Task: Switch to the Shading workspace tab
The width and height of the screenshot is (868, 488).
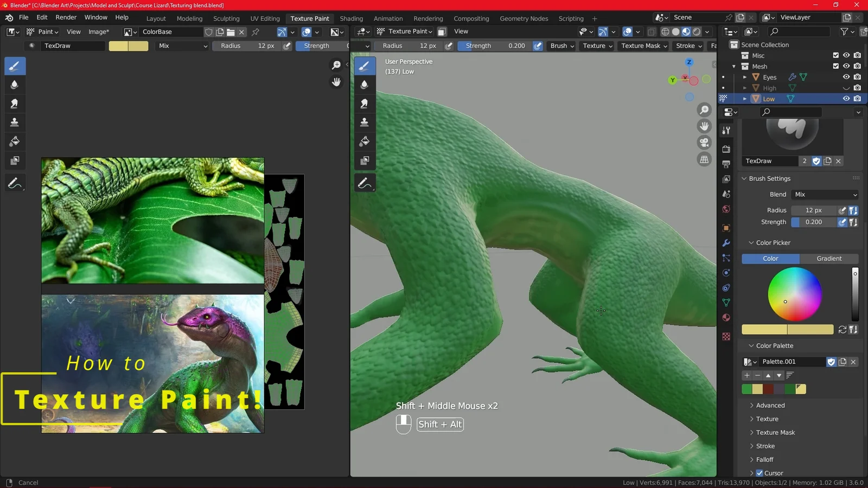Action: 351,18
